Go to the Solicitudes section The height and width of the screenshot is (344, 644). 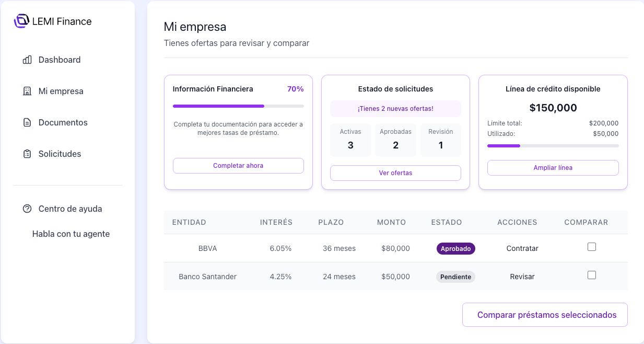click(x=60, y=154)
